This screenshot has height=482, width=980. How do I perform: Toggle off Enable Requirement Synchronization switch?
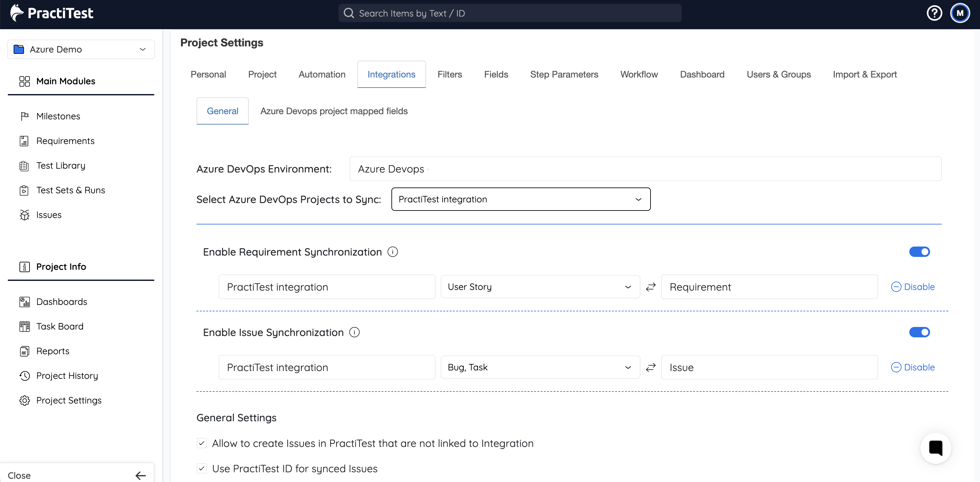pyautogui.click(x=919, y=252)
